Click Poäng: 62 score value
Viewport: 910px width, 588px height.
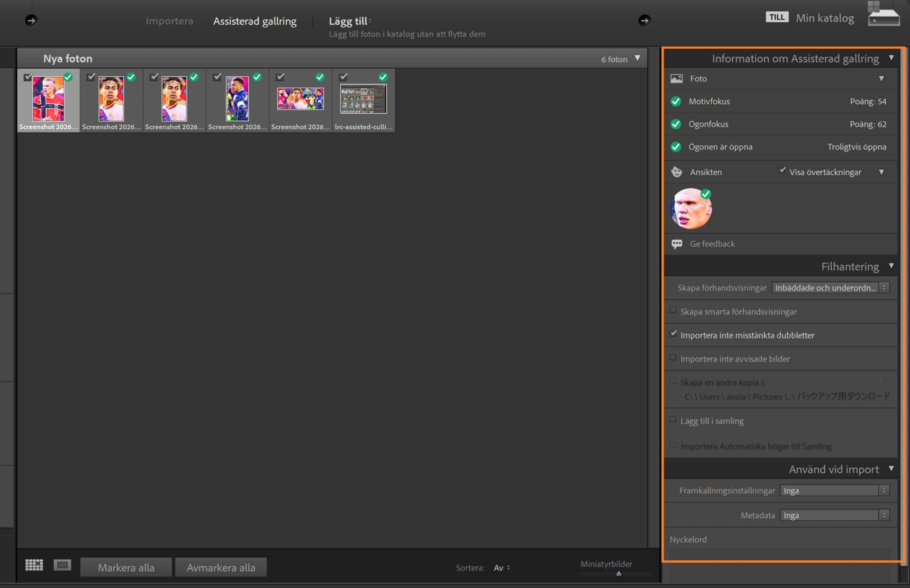coord(868,124)
